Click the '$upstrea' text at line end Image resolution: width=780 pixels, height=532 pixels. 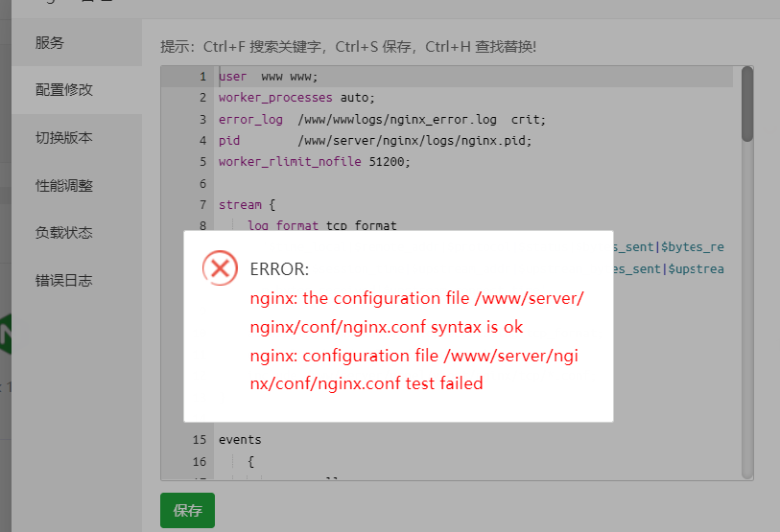(x=696, y=269)
